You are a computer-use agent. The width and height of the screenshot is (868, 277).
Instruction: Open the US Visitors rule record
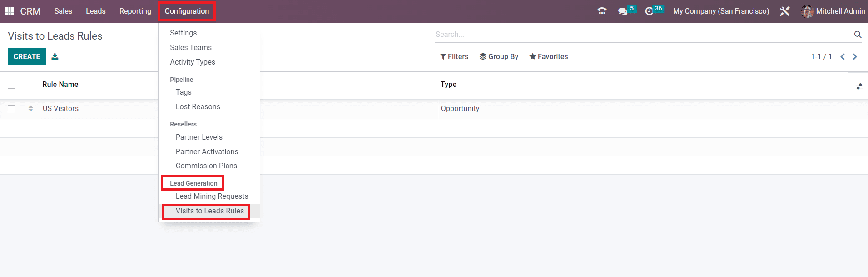tap(60, 109)
